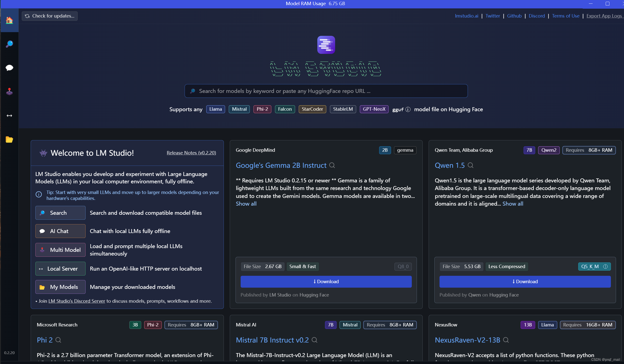Click the Phi-2 tag in header
624x364 pixels.
coord(262,109)
